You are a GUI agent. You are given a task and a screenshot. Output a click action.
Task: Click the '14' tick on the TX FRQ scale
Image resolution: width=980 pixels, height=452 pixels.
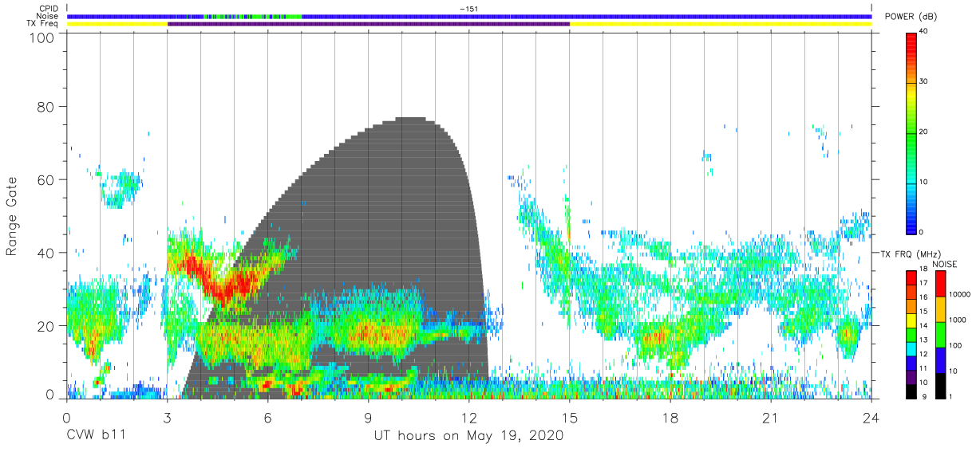(923, 328)
